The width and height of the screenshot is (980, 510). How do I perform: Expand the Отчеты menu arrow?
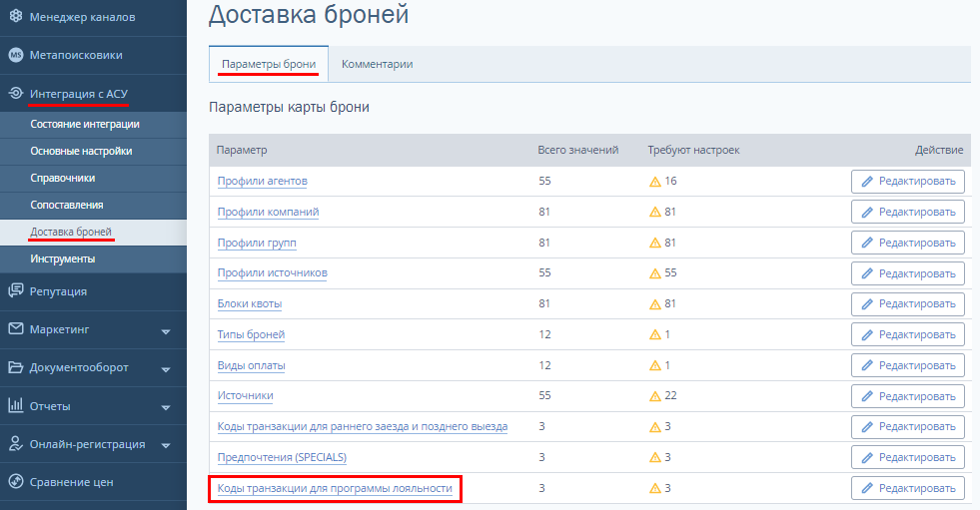(x=166, y=407)
